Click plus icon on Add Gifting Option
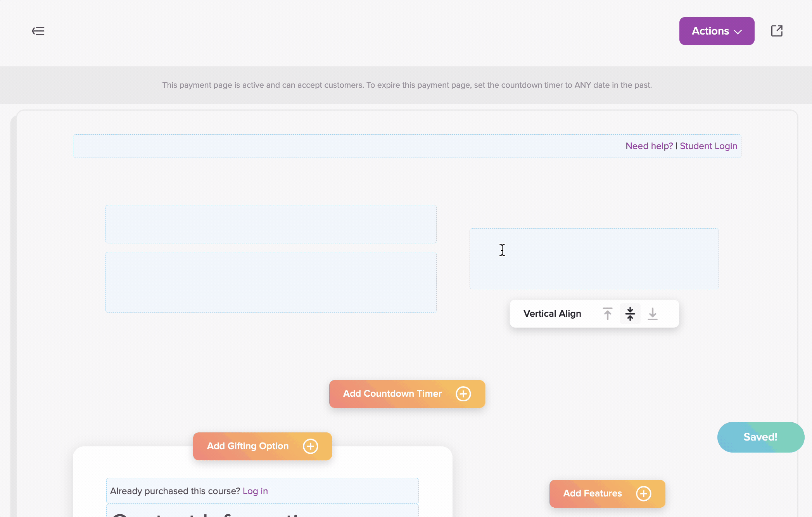812x517 pixels. click(310, 446)
